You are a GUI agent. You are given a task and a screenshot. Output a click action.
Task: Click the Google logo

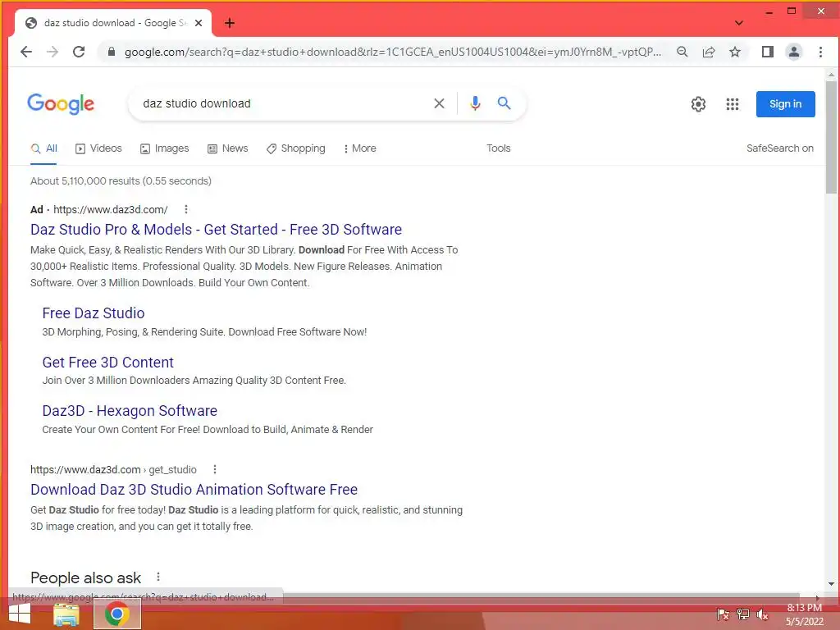point(61,103)
